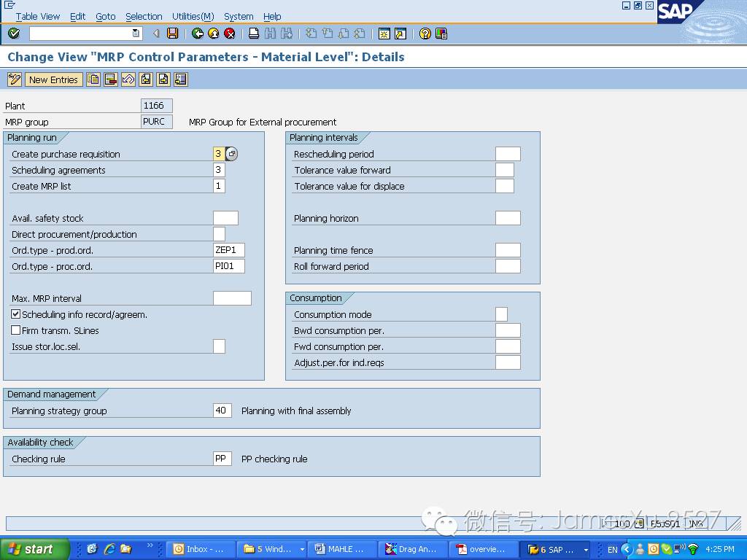Viewport: 747px width, 560px height.
Task: Click the New Entries button
Action: [x=53, y=79]
